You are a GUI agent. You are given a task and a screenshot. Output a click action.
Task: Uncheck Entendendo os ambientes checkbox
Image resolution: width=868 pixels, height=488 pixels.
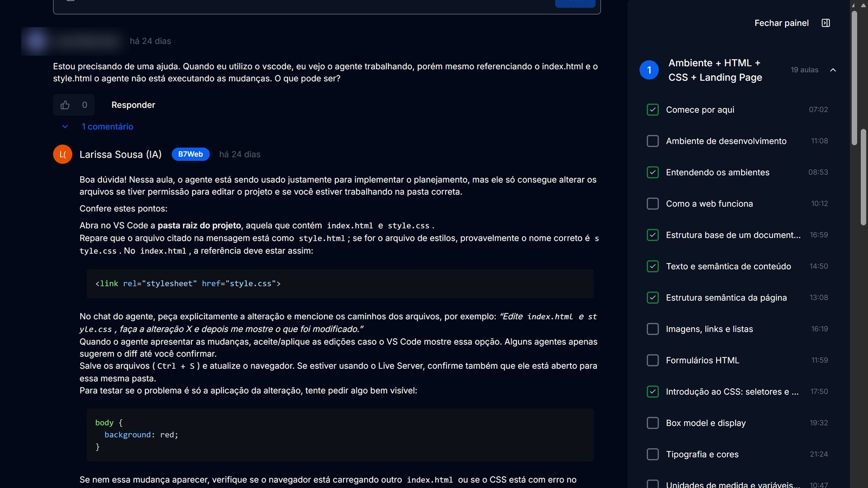coord(653,172)
